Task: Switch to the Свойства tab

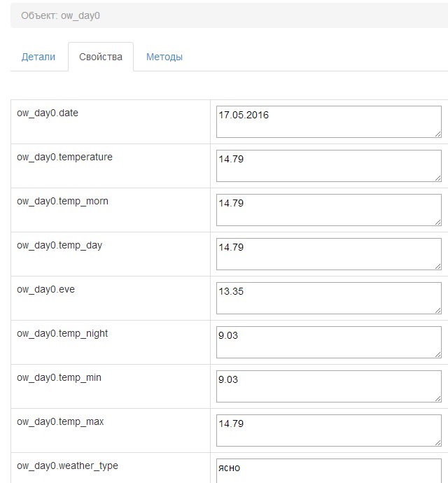Action: point(101,57)
